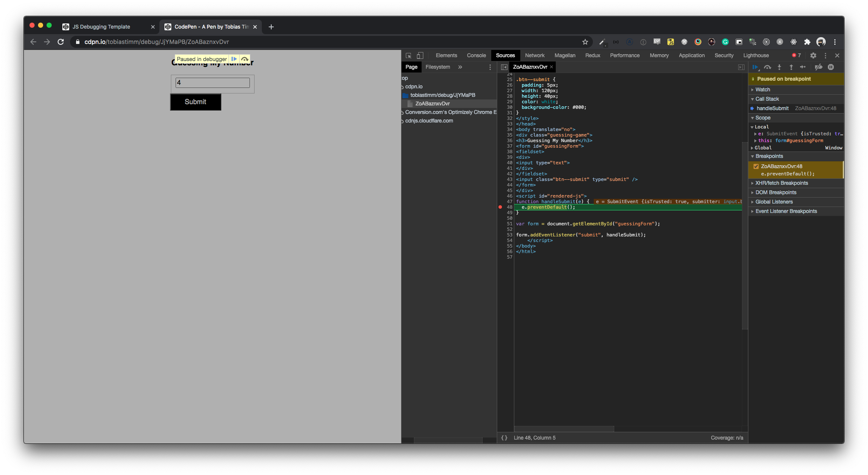Toggle breakpoint checkbox for ZoABaznxvDvr:48

tap(756, 166)
